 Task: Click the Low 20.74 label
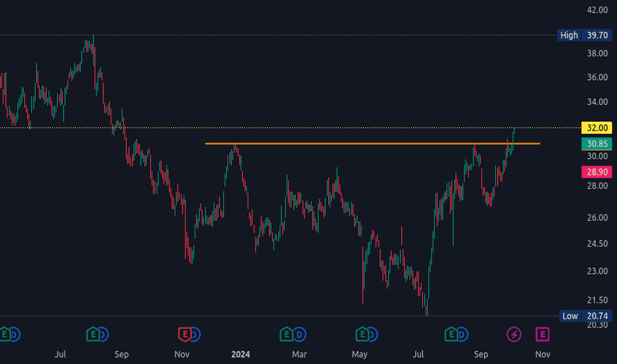585,316
